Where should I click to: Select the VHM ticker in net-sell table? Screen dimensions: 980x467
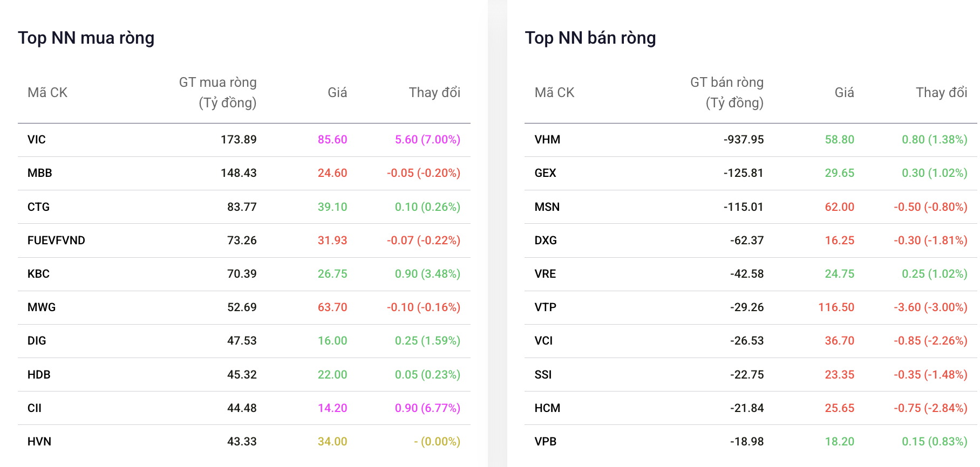point(547,140)
